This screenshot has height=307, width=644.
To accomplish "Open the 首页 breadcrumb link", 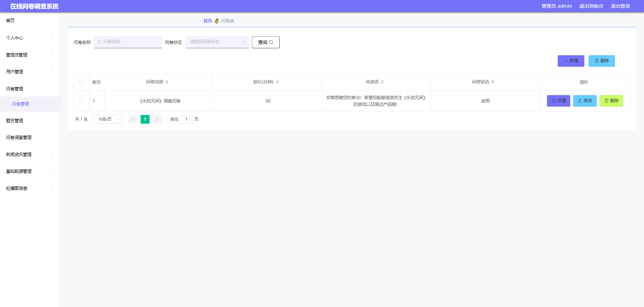I will [207, 20].
